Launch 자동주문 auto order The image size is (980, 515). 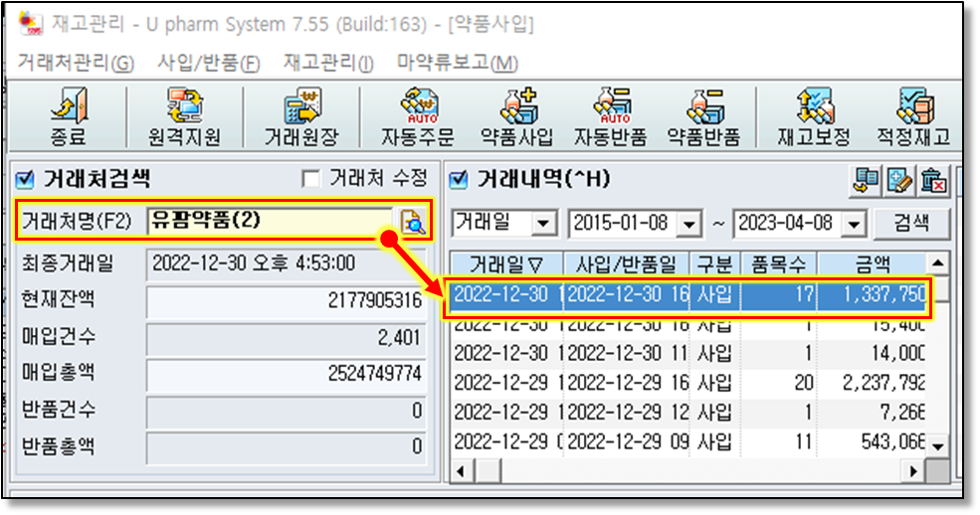tap(416, 116)
